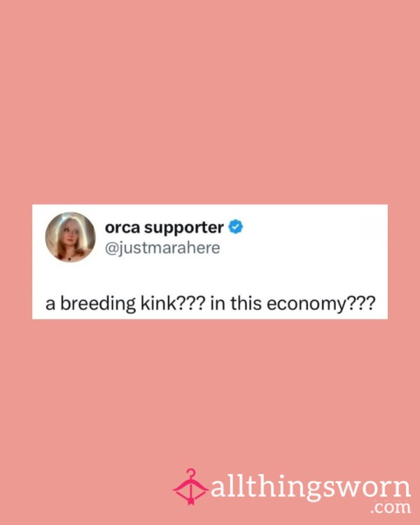The width and height of the screenshot is (420, 525).
Task: Open the round profile avatar photo
Action: click(x=70, y=237)
